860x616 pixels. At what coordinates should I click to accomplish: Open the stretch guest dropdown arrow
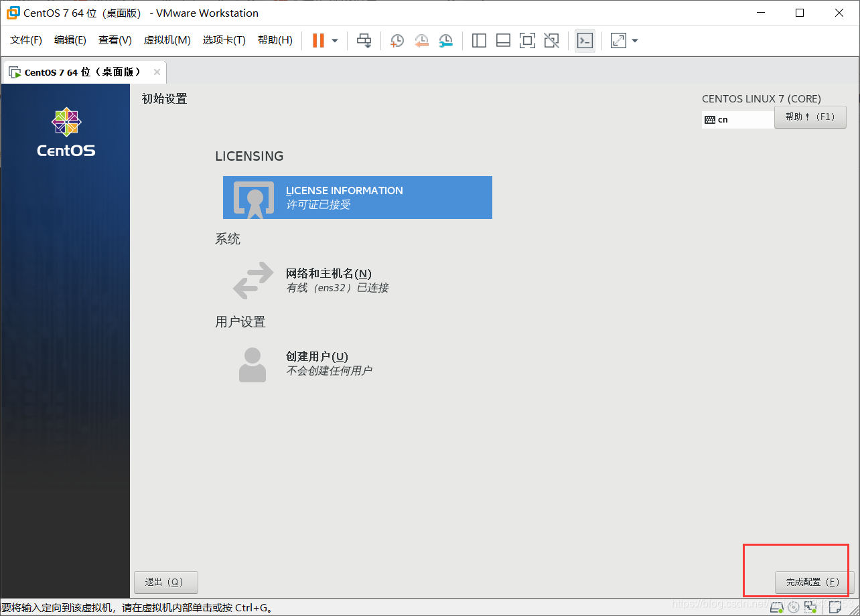[635, 41]
